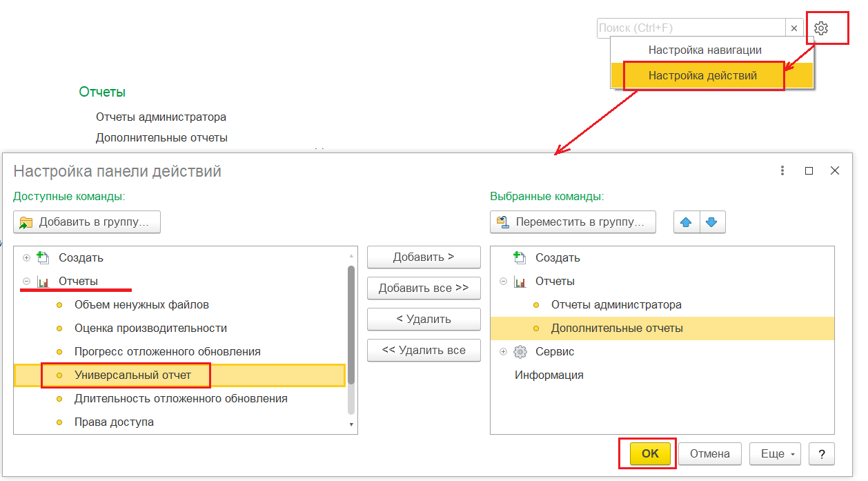The image size is (868, 481).
Task: Clear the search field with X
Action: point(794,28)
